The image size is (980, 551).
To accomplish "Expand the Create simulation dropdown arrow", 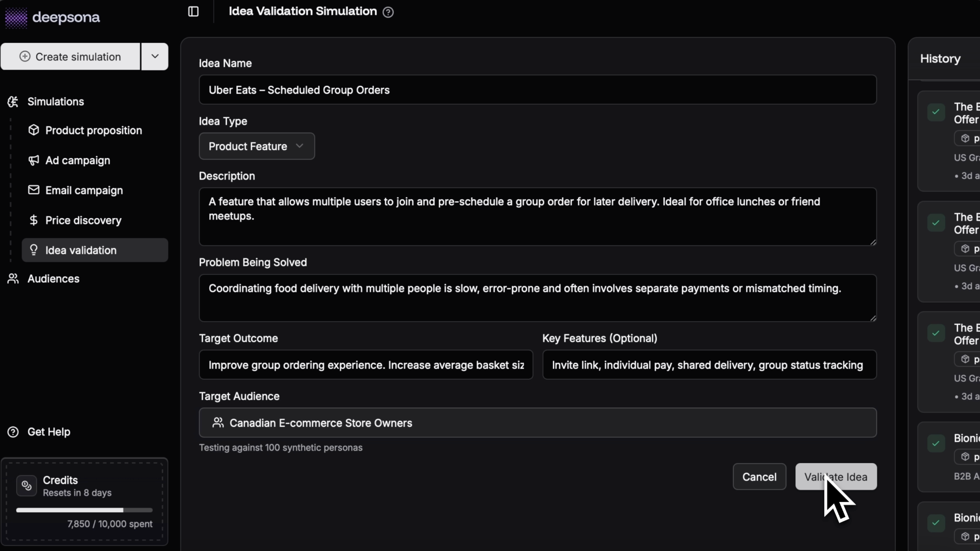I will click(x=155, y=56).
